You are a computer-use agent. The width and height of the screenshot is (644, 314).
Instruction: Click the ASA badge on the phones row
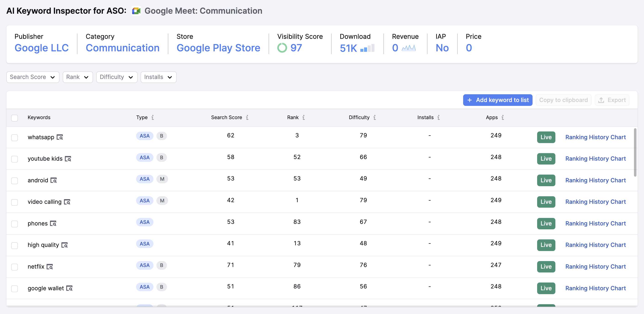145,222
